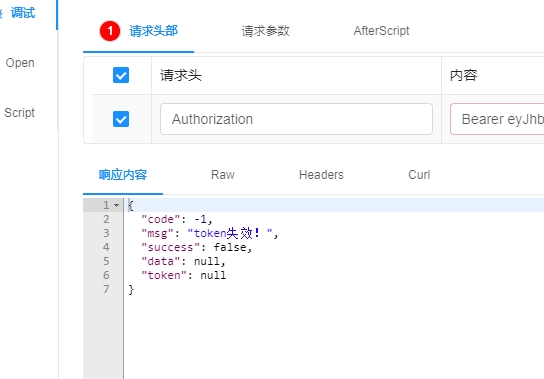This screenshot has height=379, width=544.
Task: Click the "code": -1 line
Action: 177,219
